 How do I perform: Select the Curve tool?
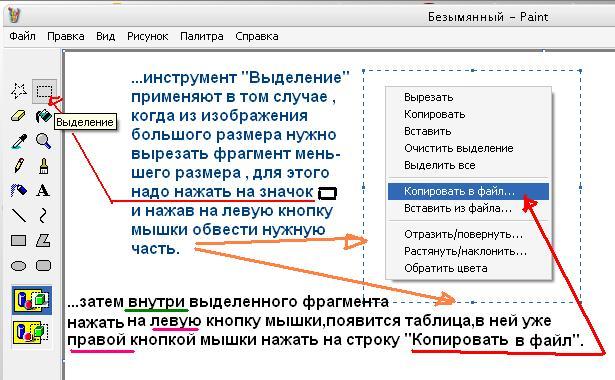tap(43, 215)
